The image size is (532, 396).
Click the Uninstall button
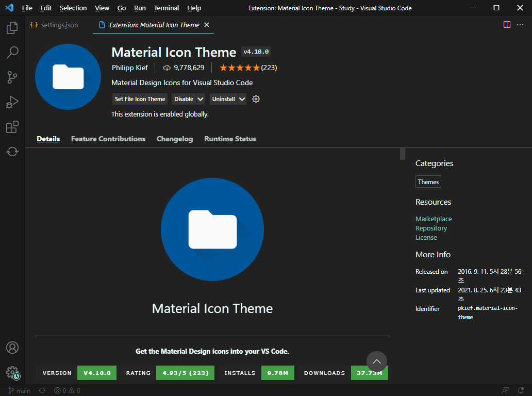pyautogui.click(x=224, y=99)
